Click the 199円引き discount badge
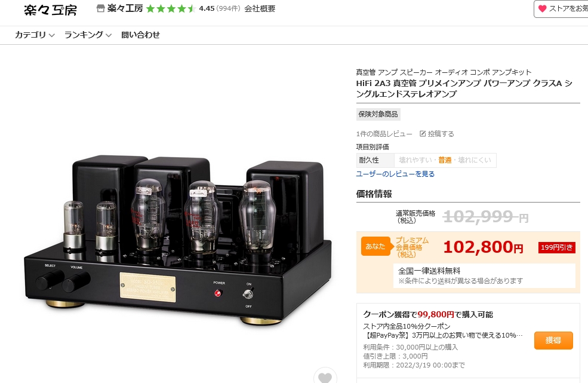This screenshot has height=383, width=588. coord(557,247)
